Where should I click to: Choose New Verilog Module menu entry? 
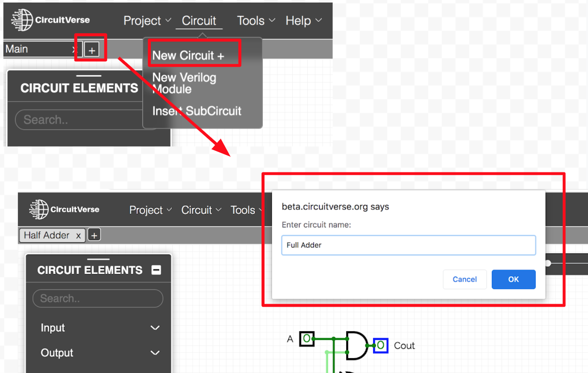point(184,83)
